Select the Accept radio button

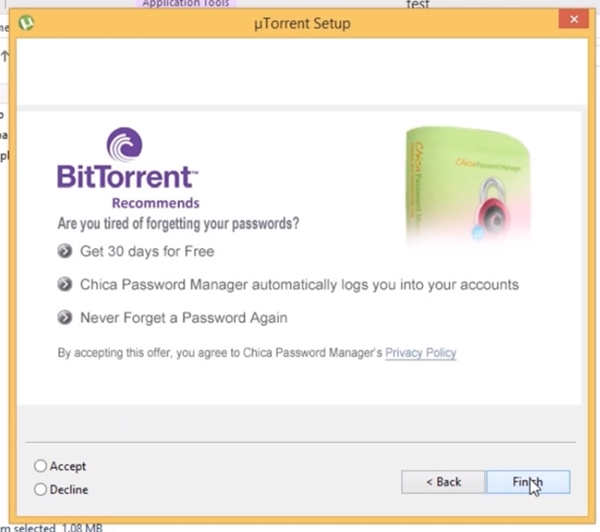click(41, 466)
